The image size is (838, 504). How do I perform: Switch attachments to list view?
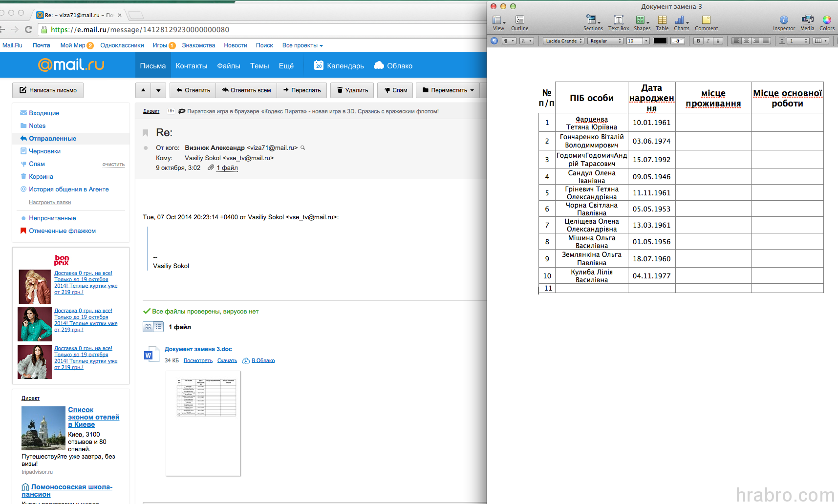click(x=158, y=327)
